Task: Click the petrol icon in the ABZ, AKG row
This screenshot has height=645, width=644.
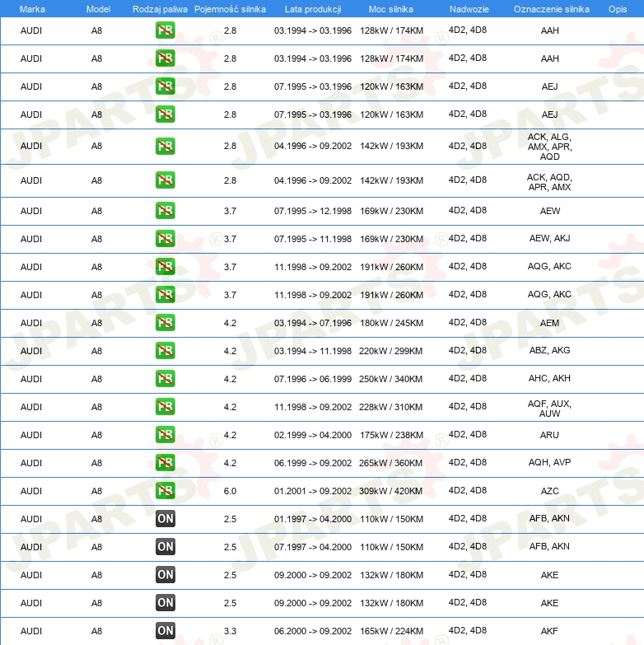Action: 165,351
